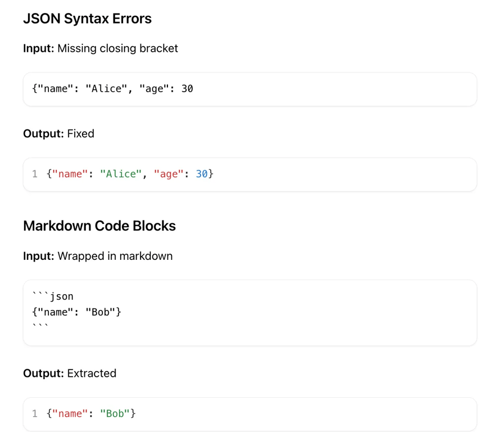
Task: Click the number 30 in the unclosed JSON input
Action: 187,89
